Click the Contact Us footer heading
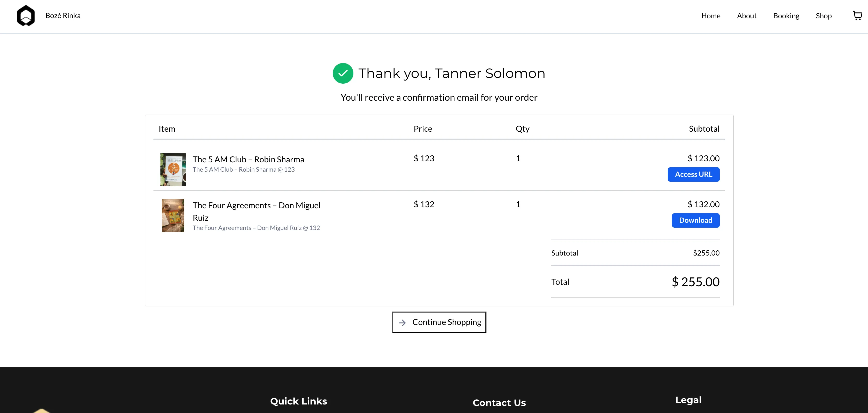The image size is (868, 413). tap(499, 403)
